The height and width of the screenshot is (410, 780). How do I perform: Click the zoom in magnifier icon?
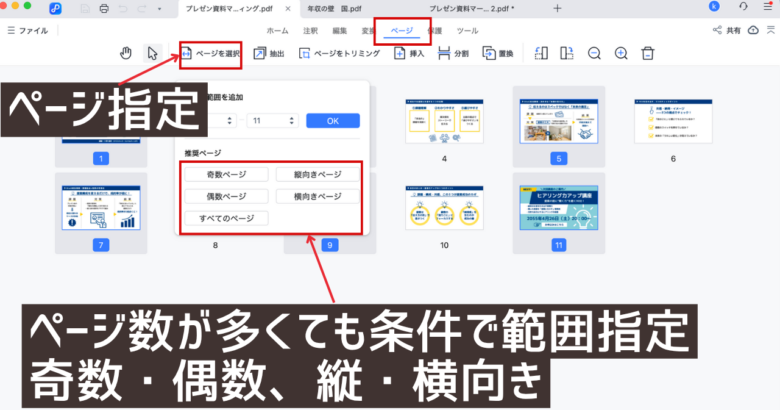(x=621, y=53)
